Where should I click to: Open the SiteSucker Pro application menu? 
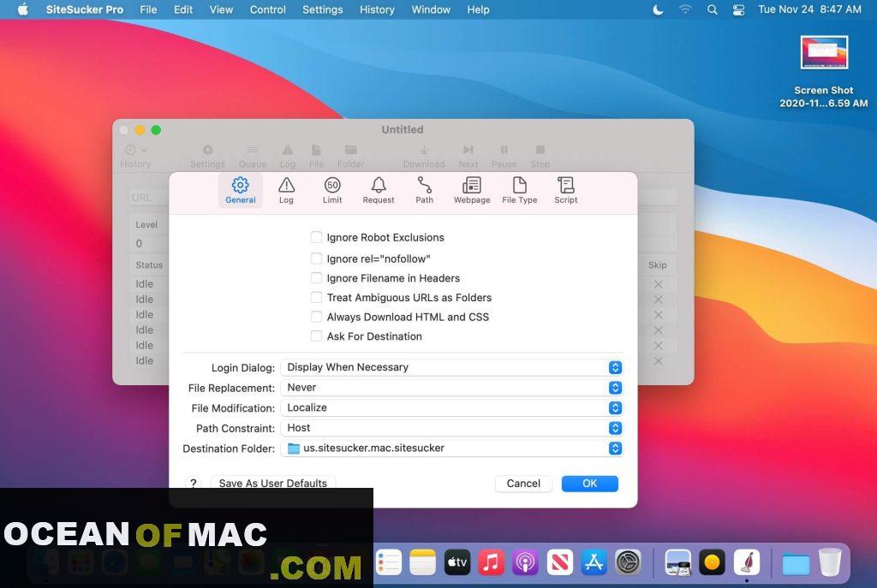tap(85, 9)
